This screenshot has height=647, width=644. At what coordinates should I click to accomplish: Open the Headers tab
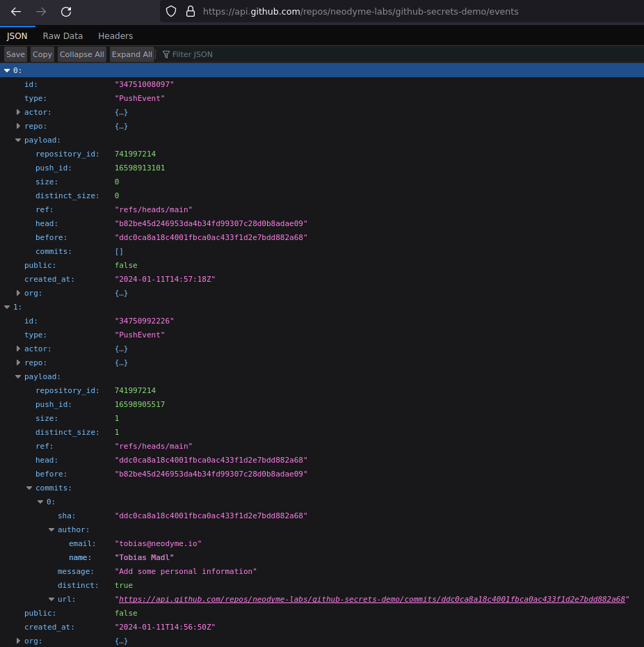pyautogui.click(x=115, y=35)
